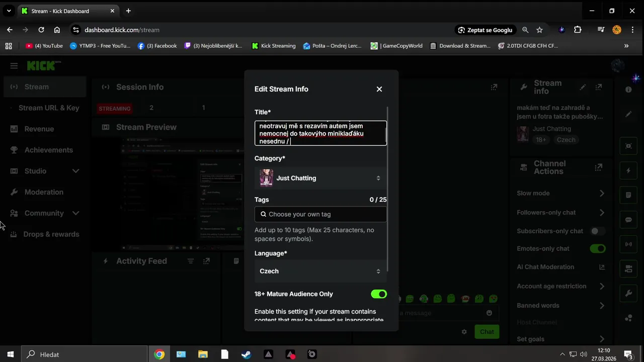
Task: Open AI Chat Moderation external link icon
Action: 602,267
